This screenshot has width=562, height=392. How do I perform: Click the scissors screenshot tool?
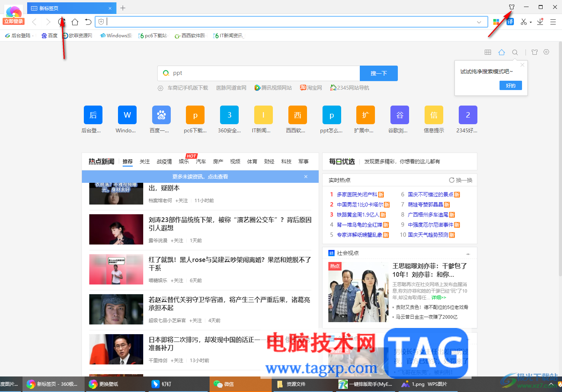pos(524,22)
